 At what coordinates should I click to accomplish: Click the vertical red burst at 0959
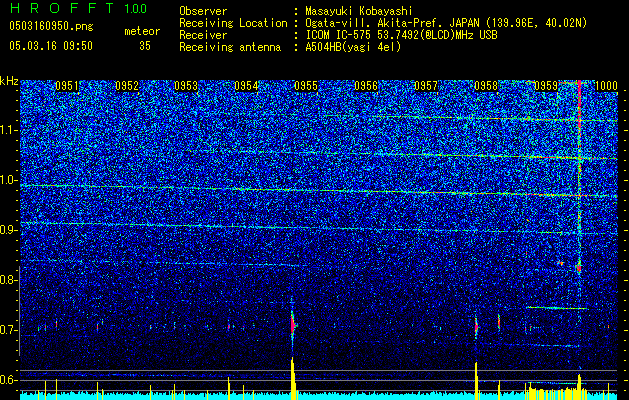click(579, 177)
